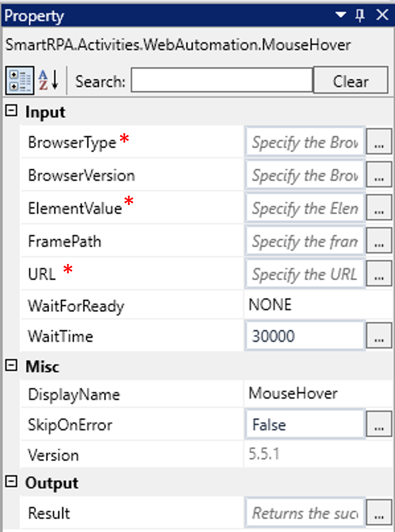This screenshot has height=532, width=395.
Task: Open expression editor for BrowserType
Action: [379, 142]
